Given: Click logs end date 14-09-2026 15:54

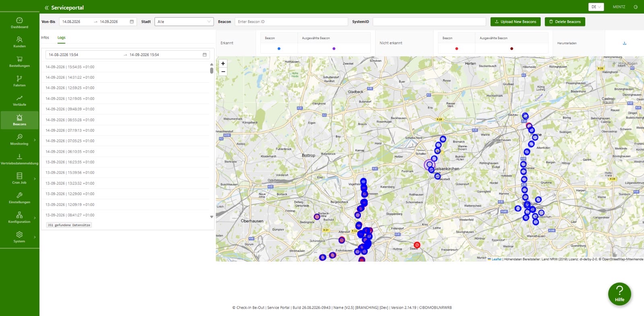Looking at the screenshot, I should [144, 55].
